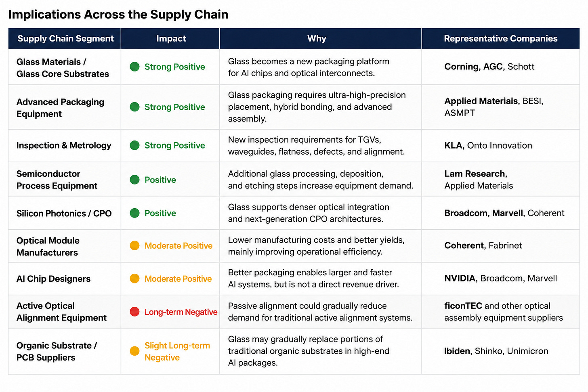Select green dot in Inspection & Metrology row

(x=135, y=145)
